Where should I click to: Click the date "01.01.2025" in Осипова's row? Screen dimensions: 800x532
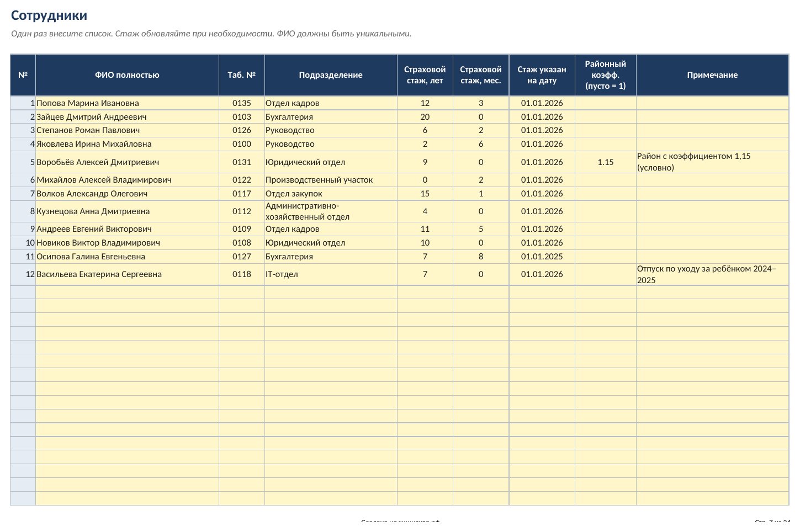point(542,257)
